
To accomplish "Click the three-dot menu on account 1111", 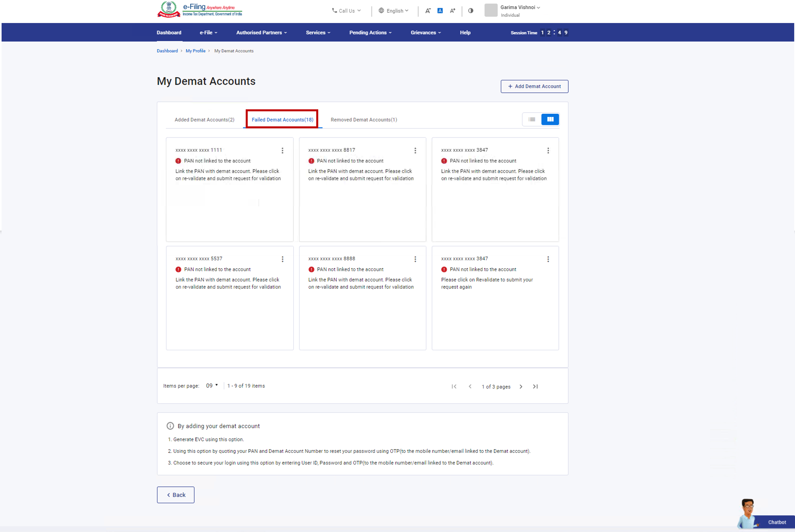I will [283, 150].
